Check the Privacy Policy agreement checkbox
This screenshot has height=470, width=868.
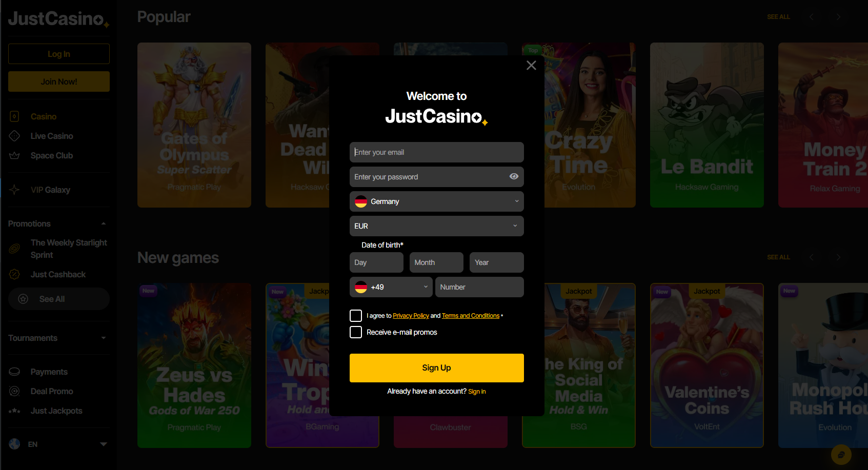pyautogui.click(x=356, y=316)
